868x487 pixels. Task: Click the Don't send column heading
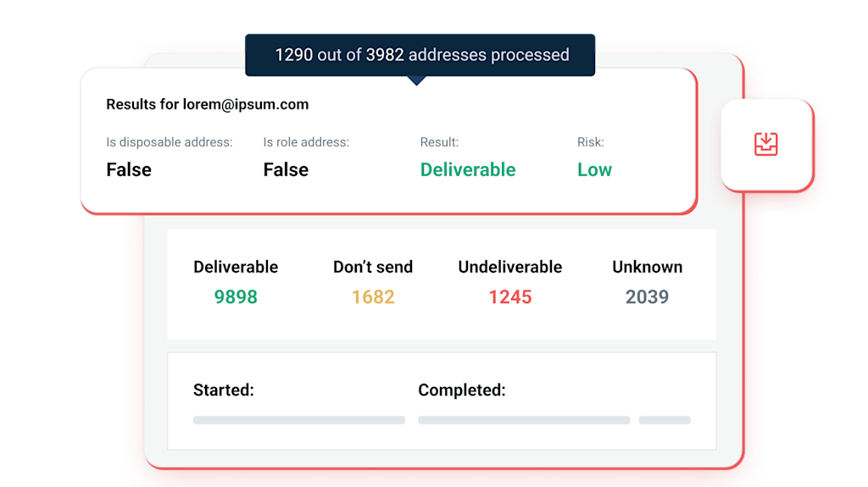[373, 268]
